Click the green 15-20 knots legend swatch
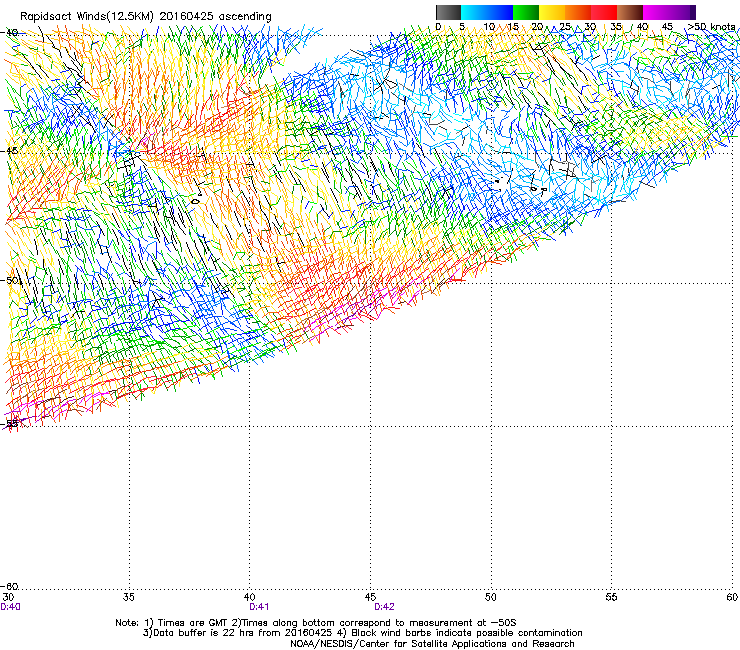Image resolution: width=740 pixels, height=650 pixels. click(526, 12)
